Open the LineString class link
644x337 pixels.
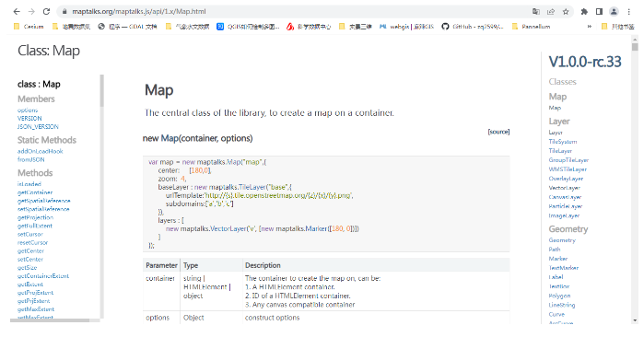click(562, 305)
